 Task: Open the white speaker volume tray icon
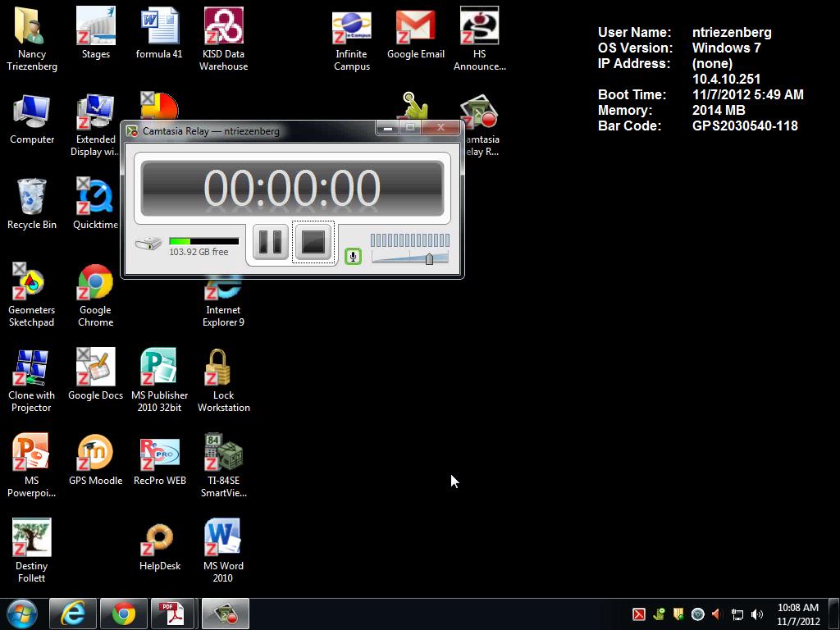(757, 614)
